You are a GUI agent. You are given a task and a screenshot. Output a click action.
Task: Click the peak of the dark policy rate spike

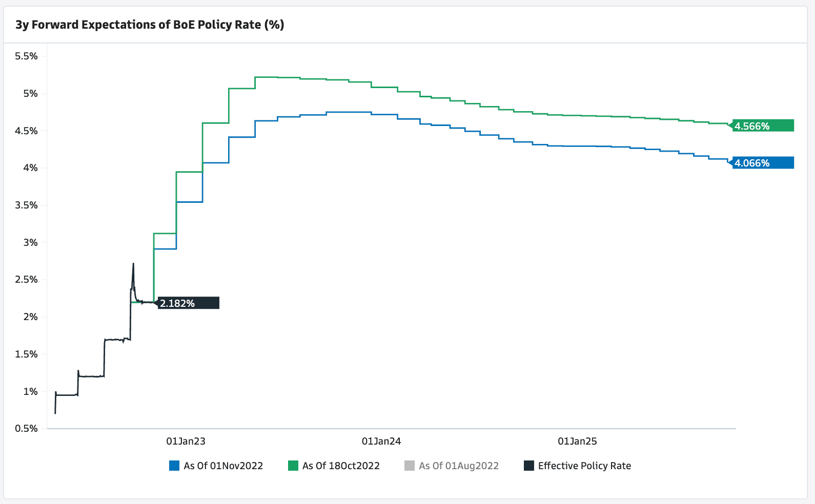point(133,264)
